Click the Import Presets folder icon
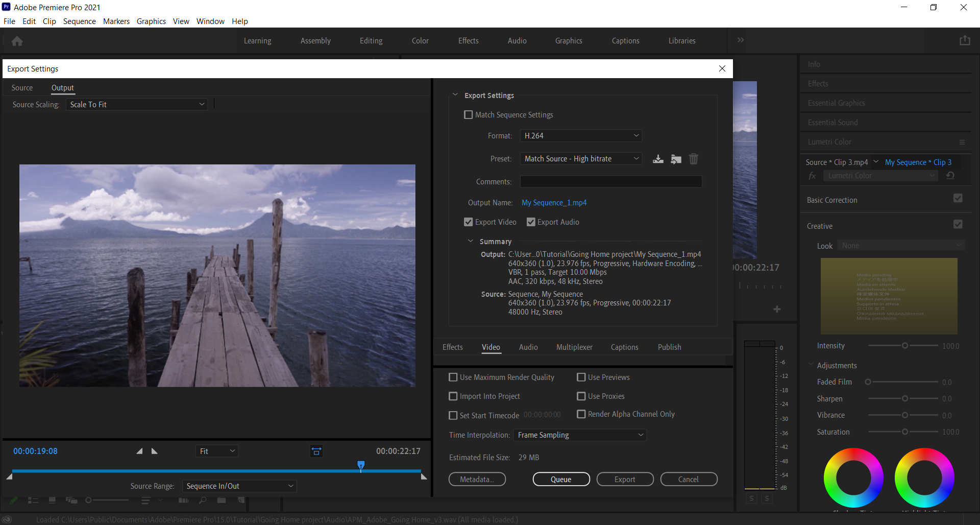 point(676,159)
